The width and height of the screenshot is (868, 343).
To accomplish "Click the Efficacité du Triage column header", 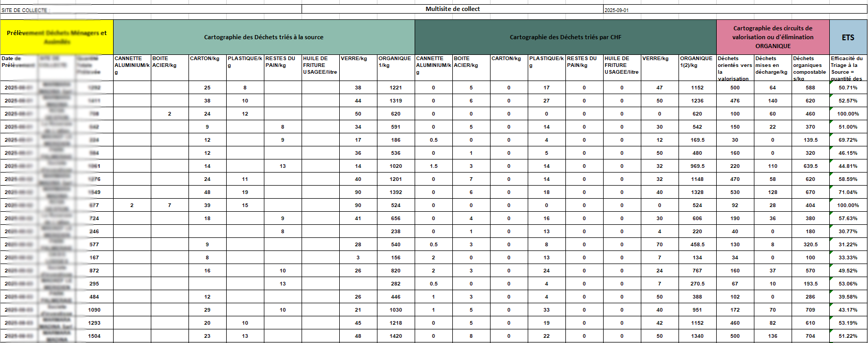I will (848, 67).
